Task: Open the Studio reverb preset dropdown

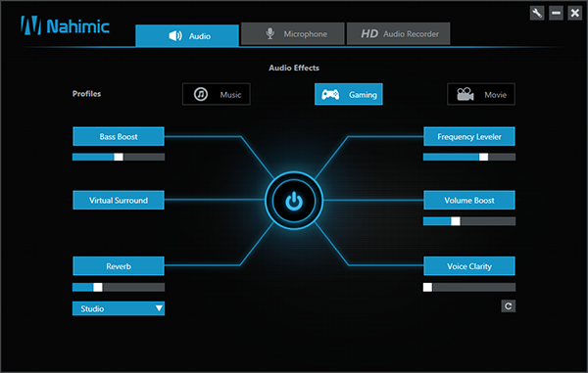Action: pos(119,308)
